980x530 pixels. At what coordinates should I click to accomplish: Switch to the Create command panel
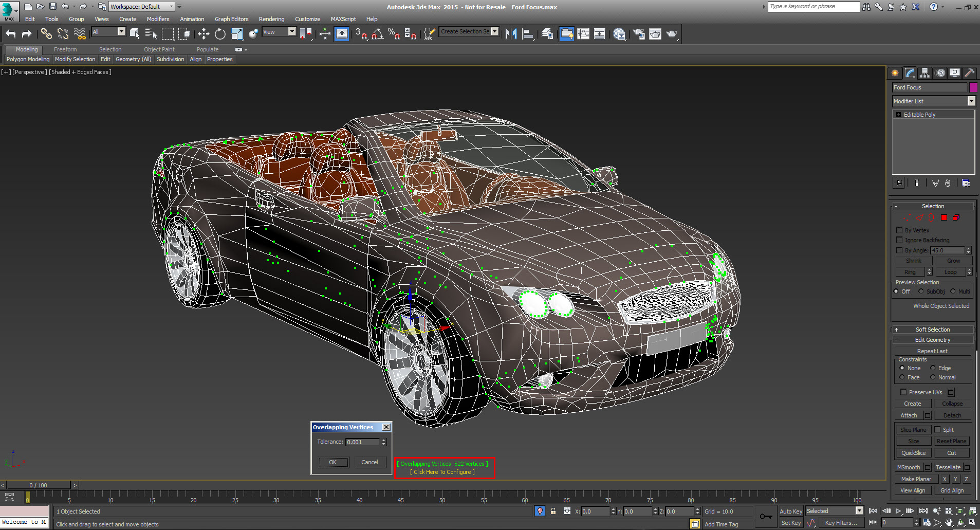(894, 72)
